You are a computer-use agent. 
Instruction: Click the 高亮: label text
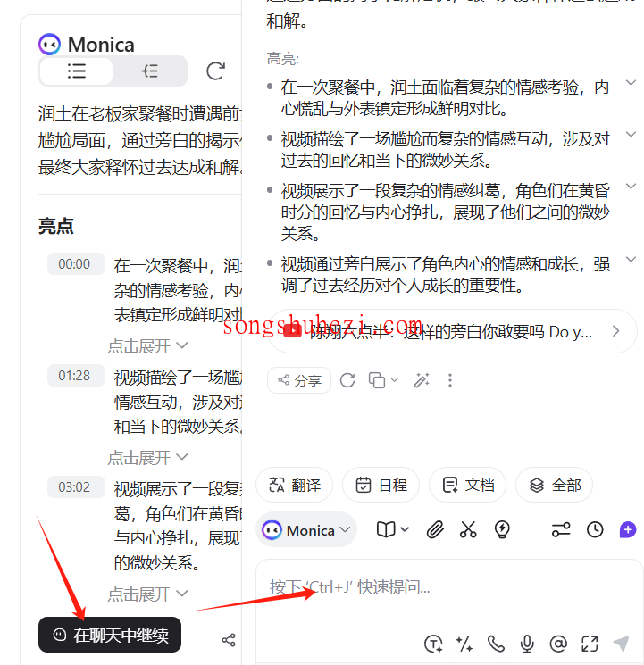283,59
